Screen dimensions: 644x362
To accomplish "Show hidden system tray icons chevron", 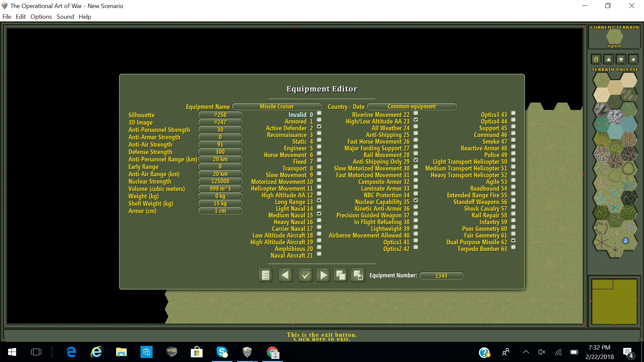I will [526, 352].
